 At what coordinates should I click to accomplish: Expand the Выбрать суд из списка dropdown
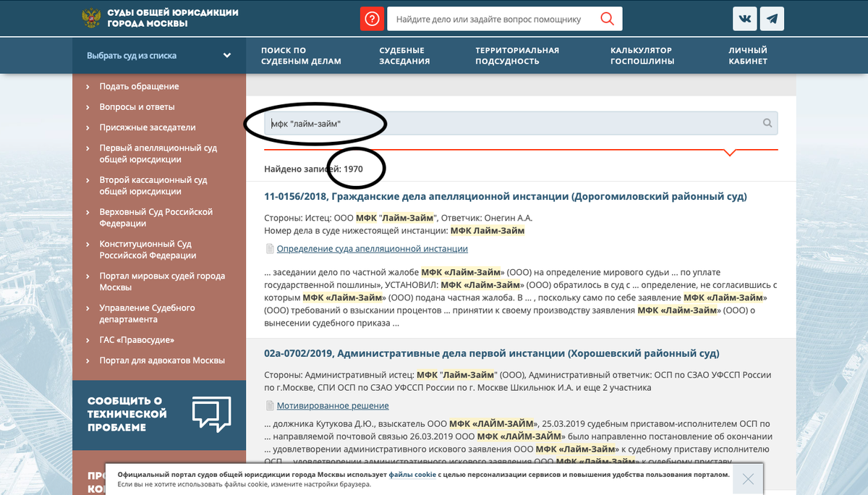click(159, 56)
